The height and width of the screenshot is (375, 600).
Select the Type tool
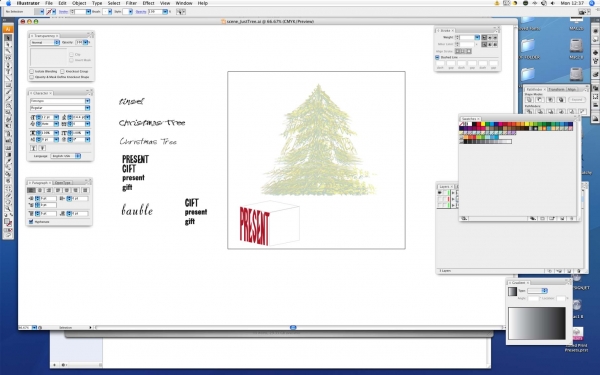click(8, 71)
